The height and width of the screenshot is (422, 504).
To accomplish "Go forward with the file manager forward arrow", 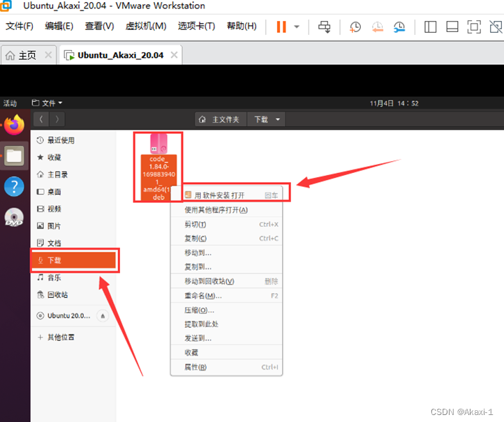I will point(57,119).
